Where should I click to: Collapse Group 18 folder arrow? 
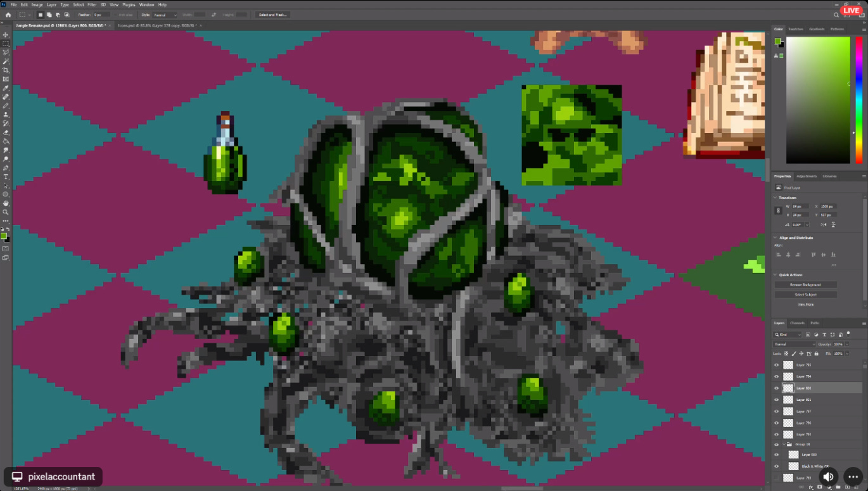point(784,444)
